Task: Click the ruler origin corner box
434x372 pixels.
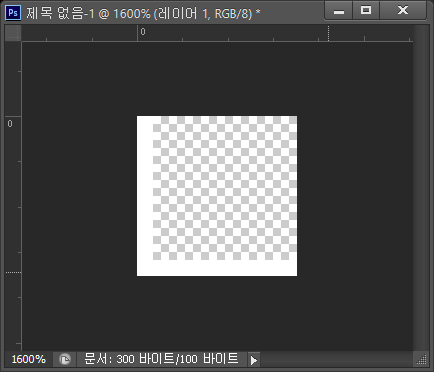Action: (13, 33)
